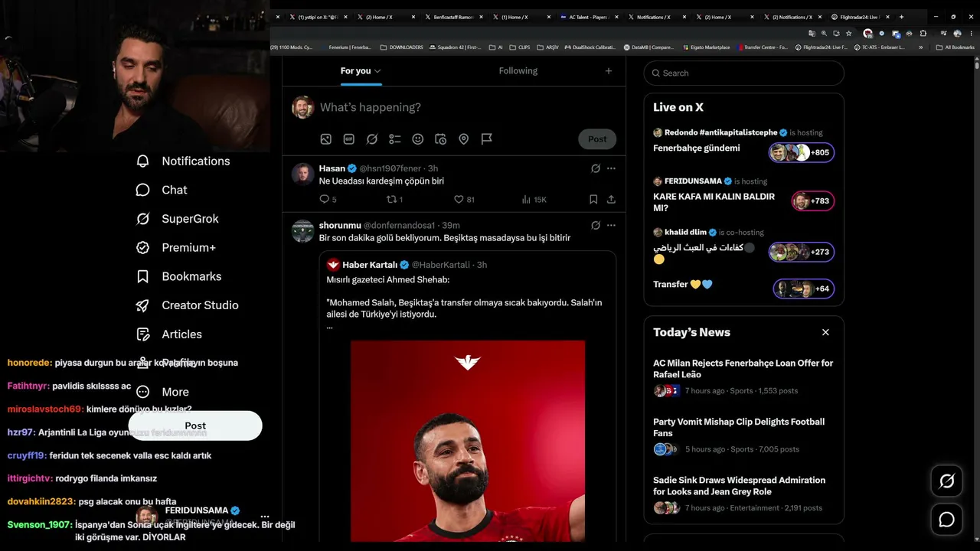Switch to the Following tab
This screenshot has width=980, height=551.
pos(518,71)
